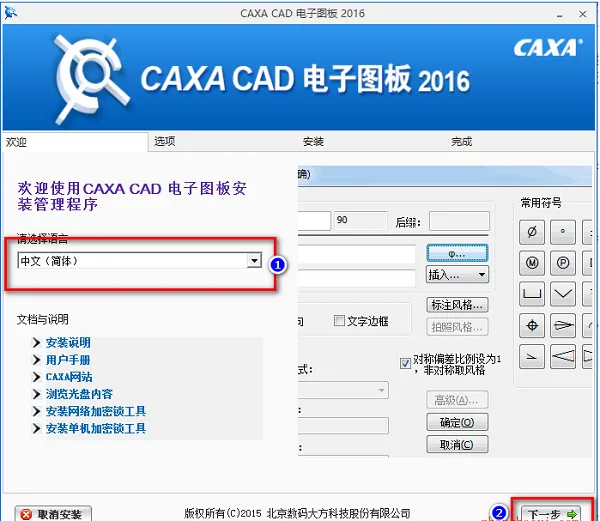This screenshot has width=600, height=521.
Task: Click the arrow beside 用户手册
Action: pos(36,360)
